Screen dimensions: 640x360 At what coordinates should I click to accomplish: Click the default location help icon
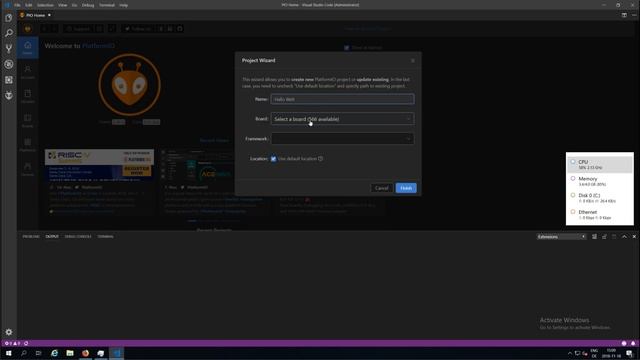[320, 159]
